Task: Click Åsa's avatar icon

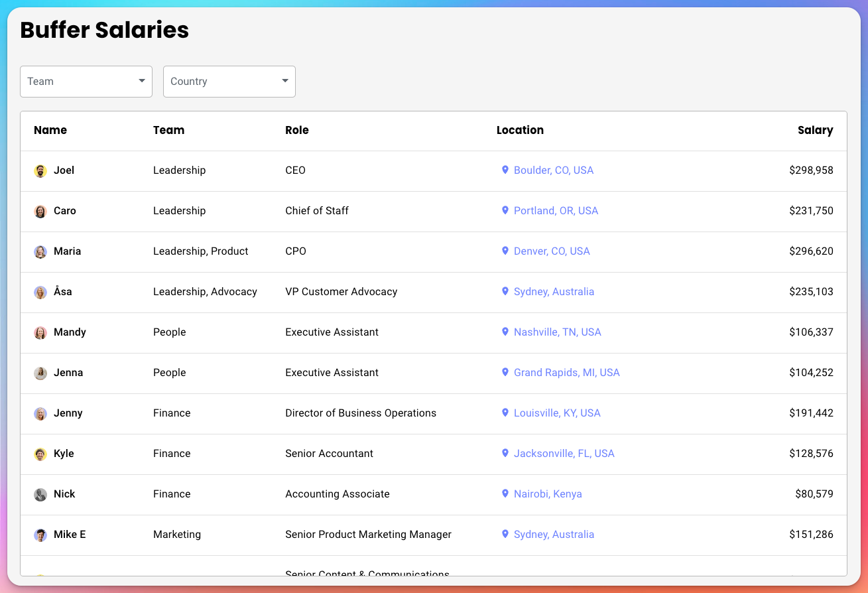Action: coord(40,293)
